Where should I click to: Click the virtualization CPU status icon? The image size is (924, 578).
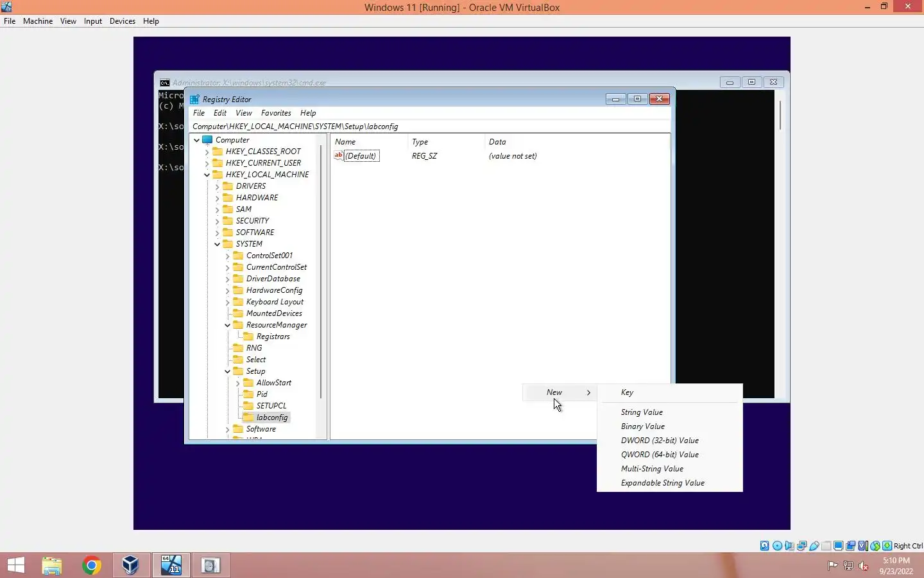(x=862, y=546)
